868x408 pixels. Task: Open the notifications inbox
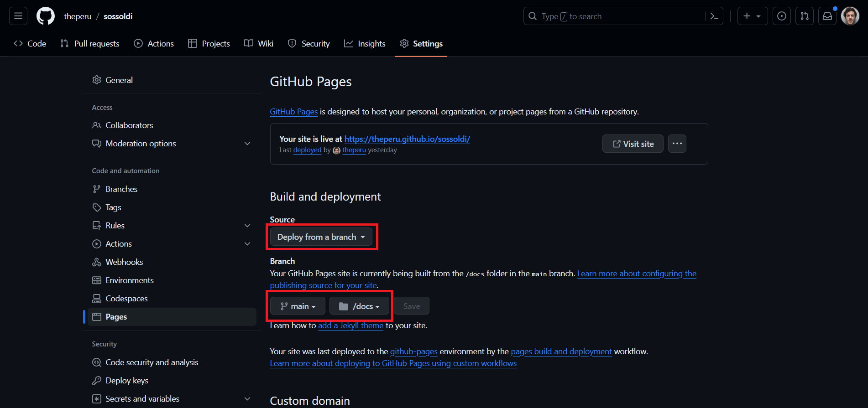(x=827, y=16)
